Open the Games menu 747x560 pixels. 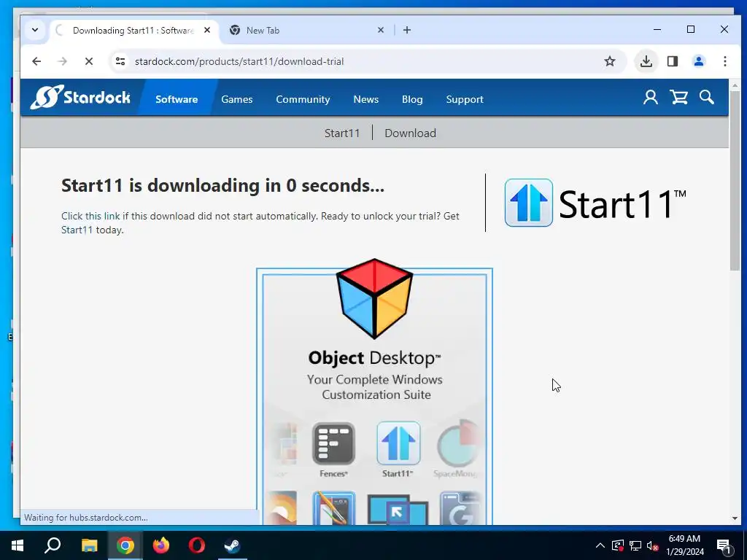pos(237,99)
